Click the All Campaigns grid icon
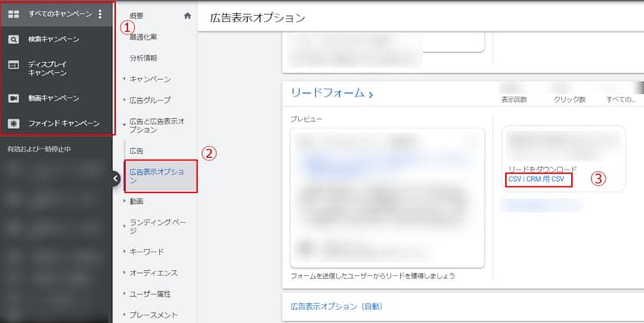 pos(14,14)
